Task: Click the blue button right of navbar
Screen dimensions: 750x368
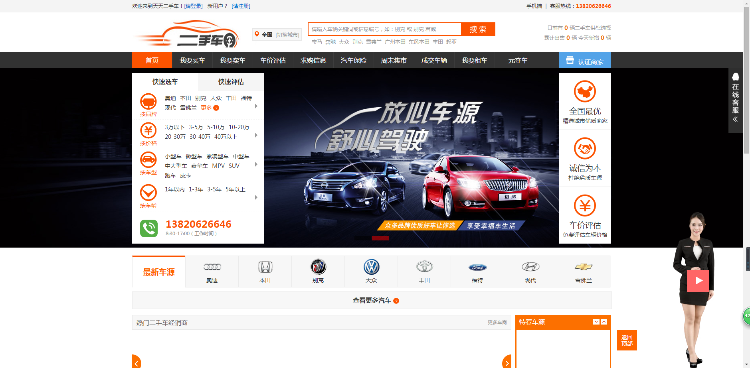Action: [x=585, y=61]
